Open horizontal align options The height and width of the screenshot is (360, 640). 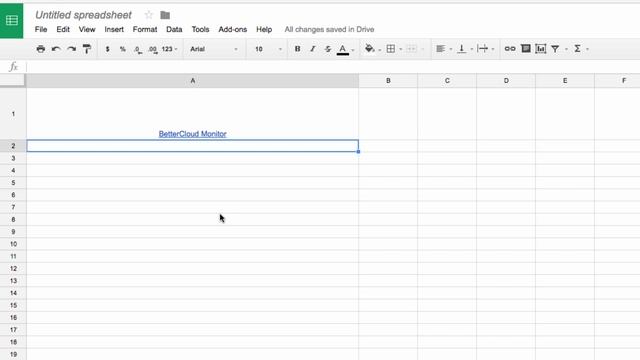(x=440, y=49)
